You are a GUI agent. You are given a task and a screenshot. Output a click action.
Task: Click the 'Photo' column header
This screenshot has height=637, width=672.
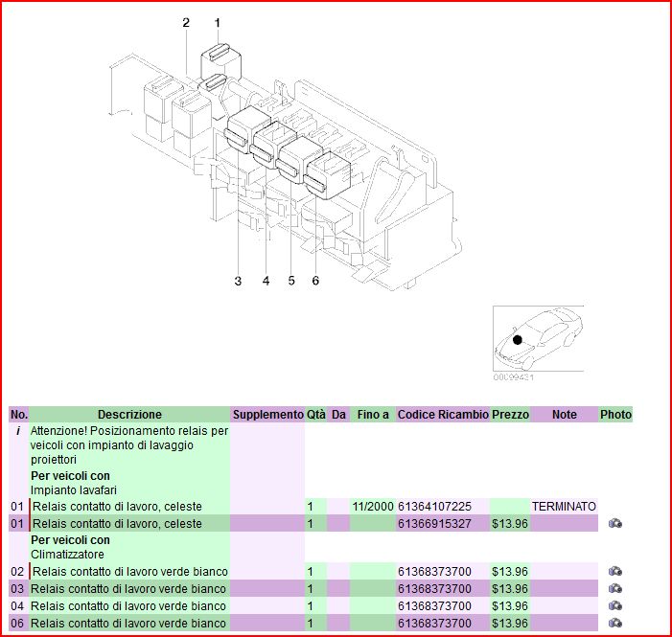pos(615,415)
